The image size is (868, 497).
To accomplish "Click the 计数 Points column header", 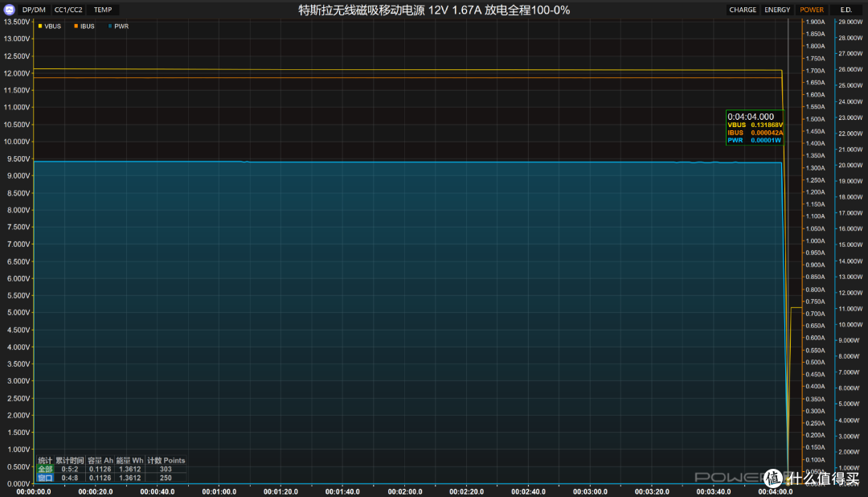I will (x=166, y=461).
